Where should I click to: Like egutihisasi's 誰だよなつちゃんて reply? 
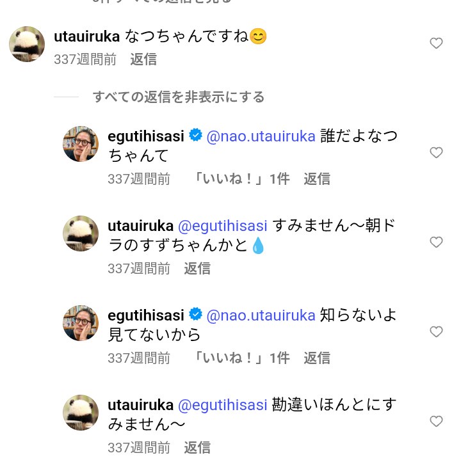tap(436, 152)
